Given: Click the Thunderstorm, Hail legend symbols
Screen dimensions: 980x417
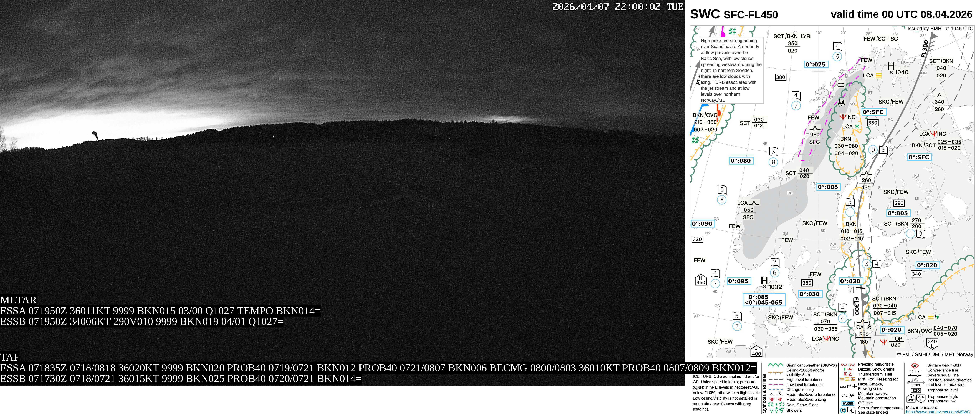Looking at the screenshot, I should point(848,374).
